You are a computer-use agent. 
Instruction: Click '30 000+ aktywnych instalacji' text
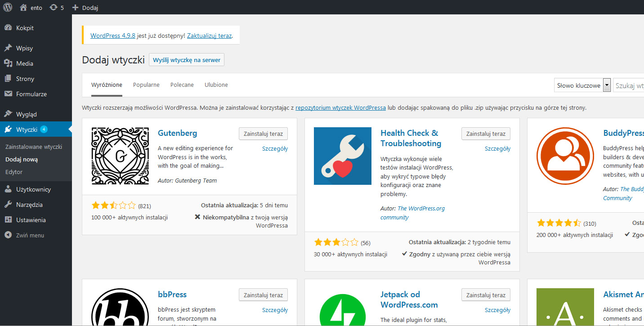pyautogui.click(x=350, y=254)
